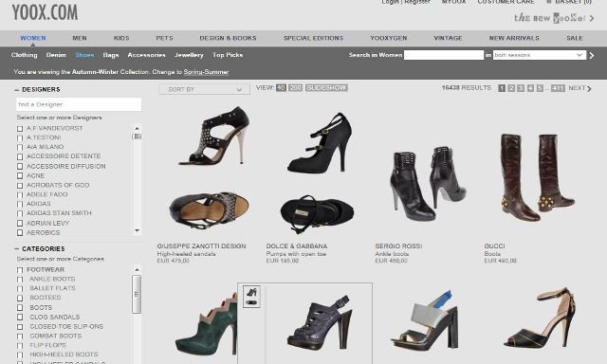Open green suede bootie image
607x364 pixels.
point(207,324)
